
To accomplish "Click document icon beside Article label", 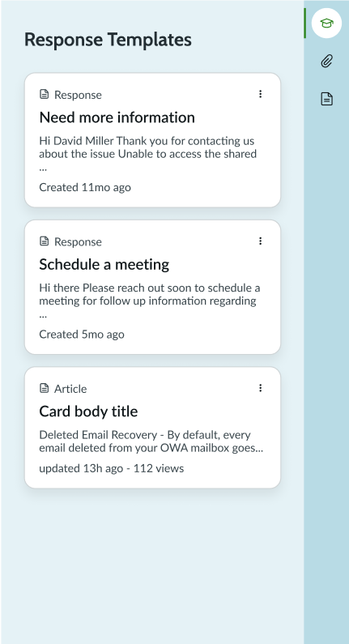I will [44, 388].
